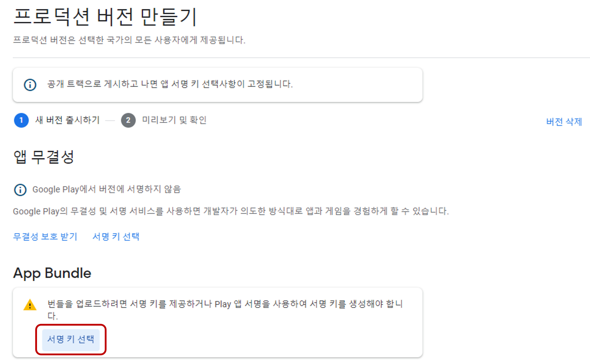This screenshot has height=364, width=590.
Task: Select the gray step 2 circle
Action: [x=128, y=120]
